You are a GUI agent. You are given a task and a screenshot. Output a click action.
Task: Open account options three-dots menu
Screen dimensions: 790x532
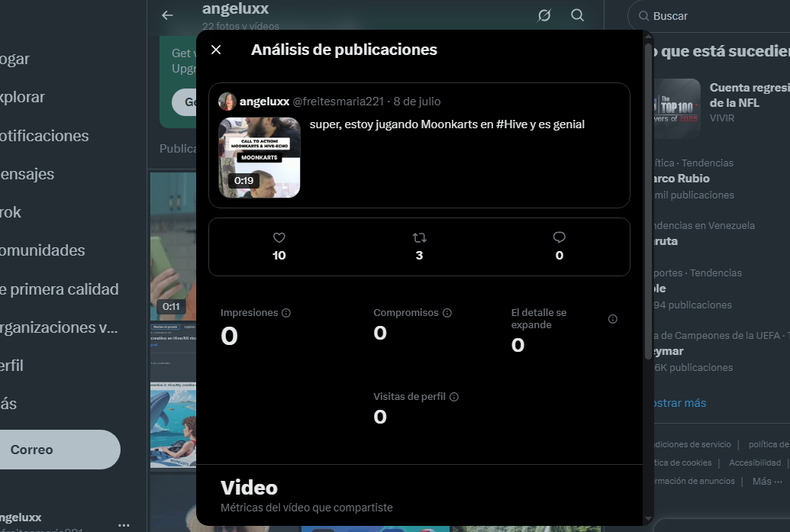point(124,524)
